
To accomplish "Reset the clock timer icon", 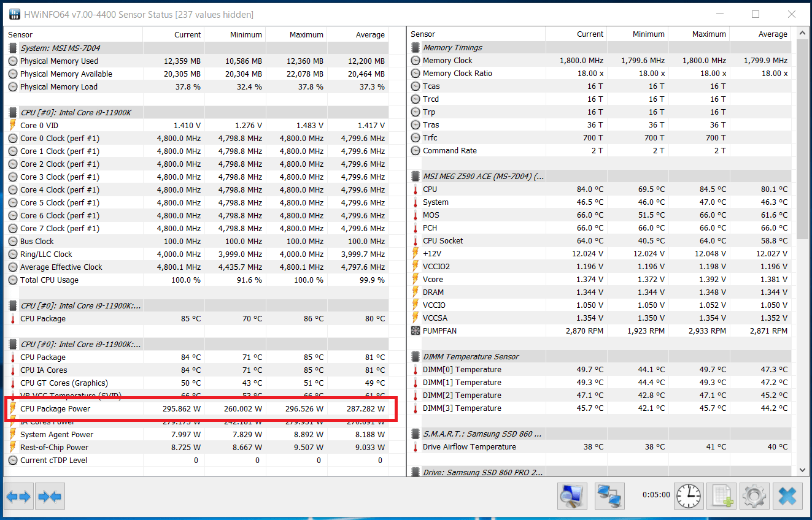I will [689, 495].
